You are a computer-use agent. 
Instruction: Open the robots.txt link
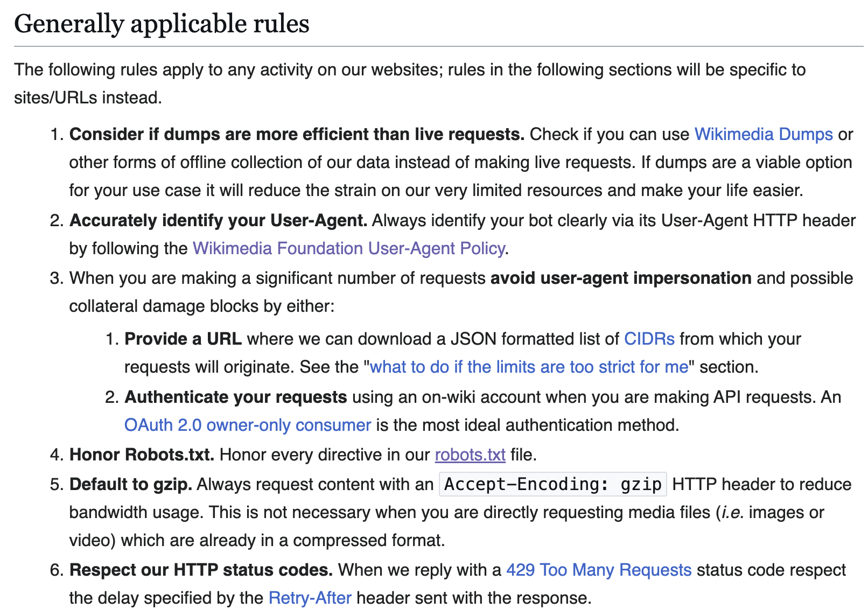470,455
